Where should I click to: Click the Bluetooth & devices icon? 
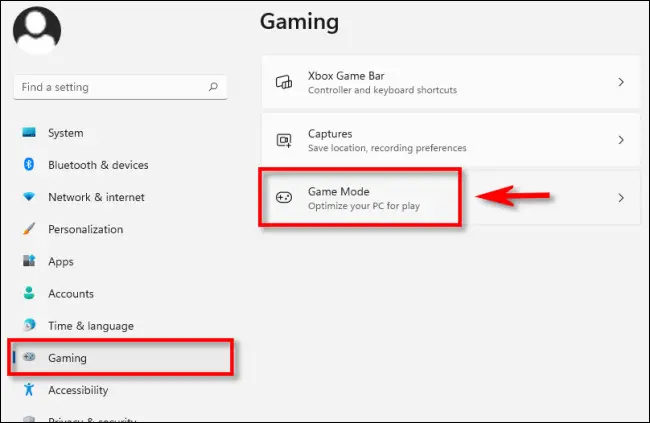[x=29, y=165]
